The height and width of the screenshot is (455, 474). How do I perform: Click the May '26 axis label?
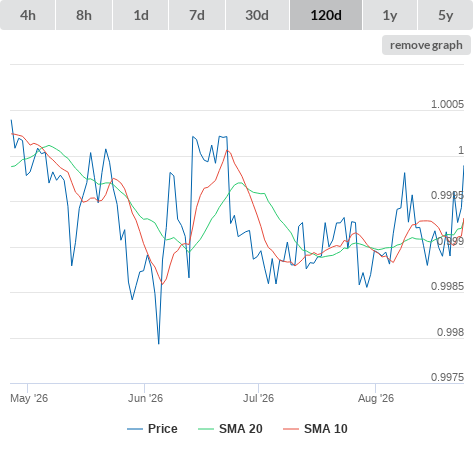coord(29,398)
